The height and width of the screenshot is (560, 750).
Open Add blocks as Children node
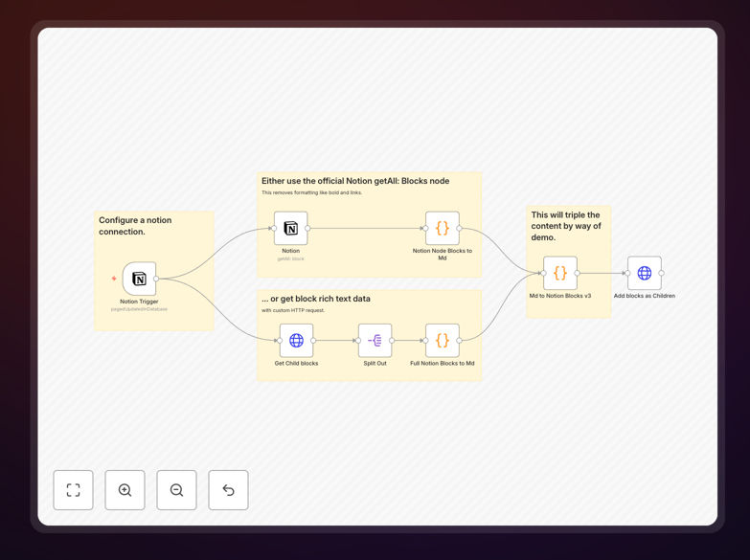point(645,273)
